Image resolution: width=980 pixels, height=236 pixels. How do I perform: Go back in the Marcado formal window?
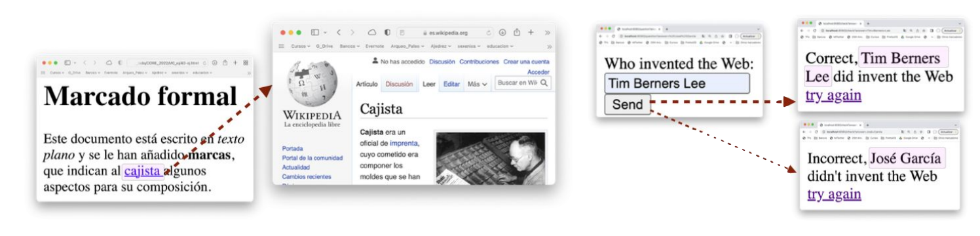point(85,63)
